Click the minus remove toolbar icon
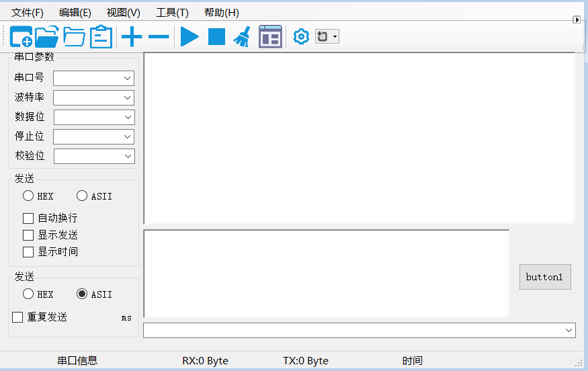Image resolution: width=588 pixels, height=371 pixels. tap(159, 37)
